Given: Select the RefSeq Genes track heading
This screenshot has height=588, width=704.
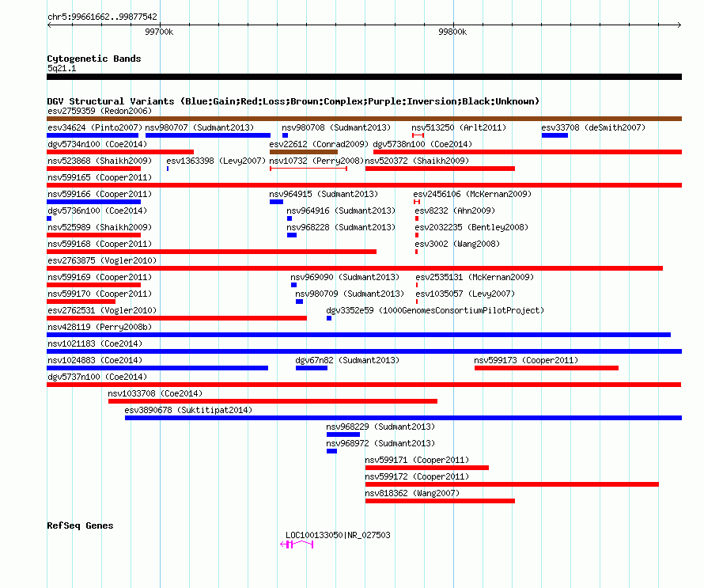Looking at the screenshot, I should tap(80, 525).
